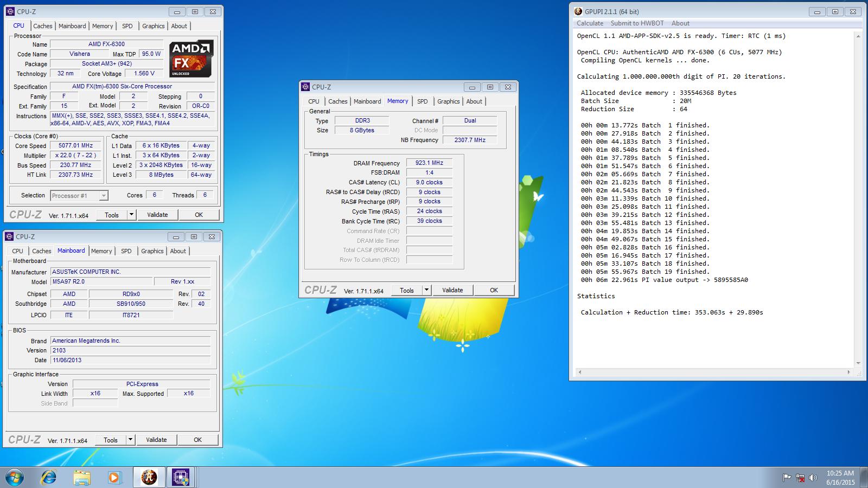Click Tools button in the Mainboard window

click(111, 440)
